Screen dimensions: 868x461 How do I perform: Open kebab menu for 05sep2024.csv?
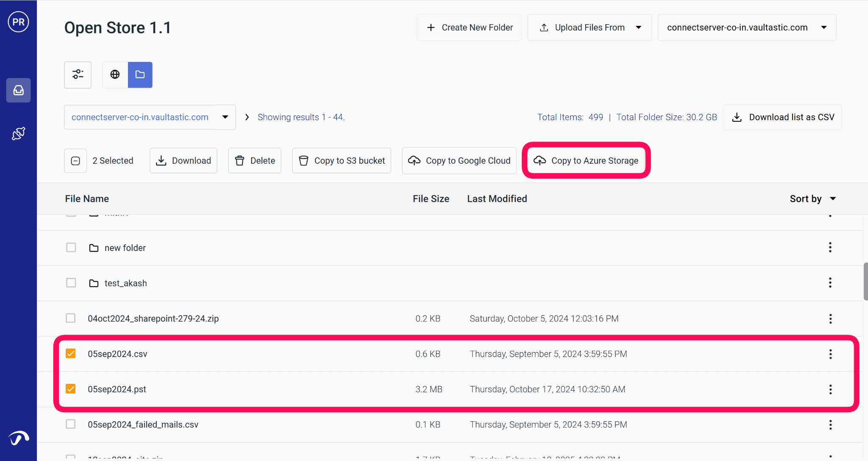tap(830, 354)
